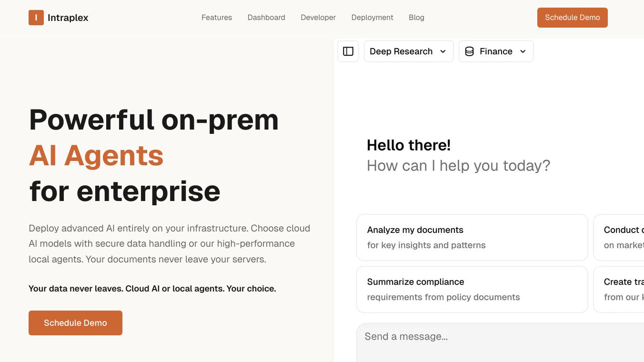Click the Finance database icon
The image size is (644, 362).
click(469, 51)
